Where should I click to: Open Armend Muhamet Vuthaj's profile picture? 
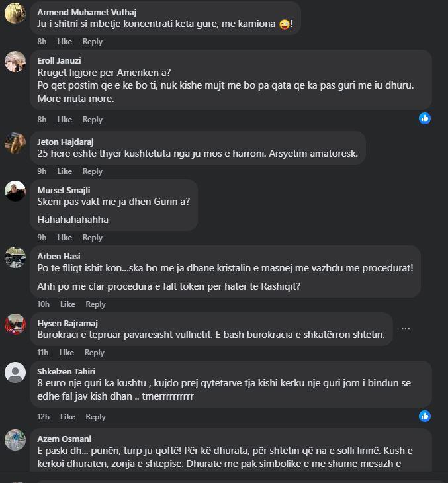[x=15, y=13]
